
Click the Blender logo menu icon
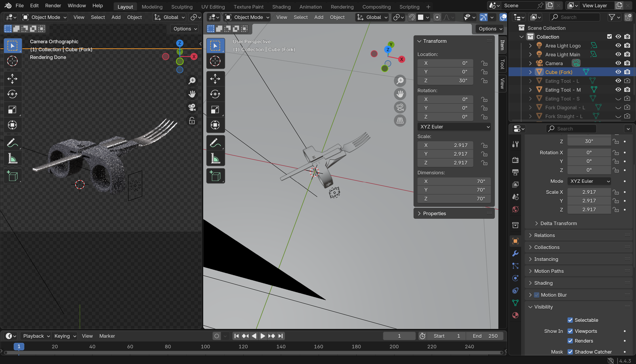(8, 6)
